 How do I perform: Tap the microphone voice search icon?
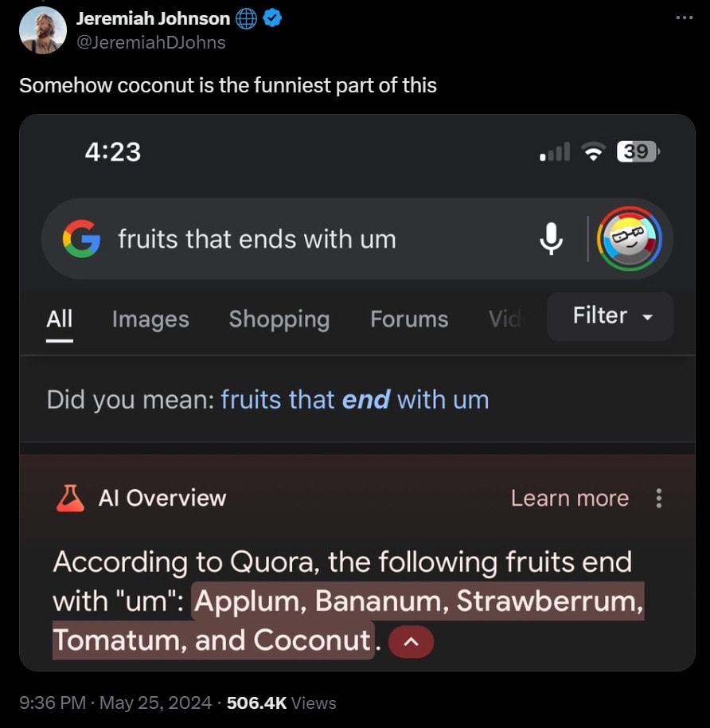(552, 238)
